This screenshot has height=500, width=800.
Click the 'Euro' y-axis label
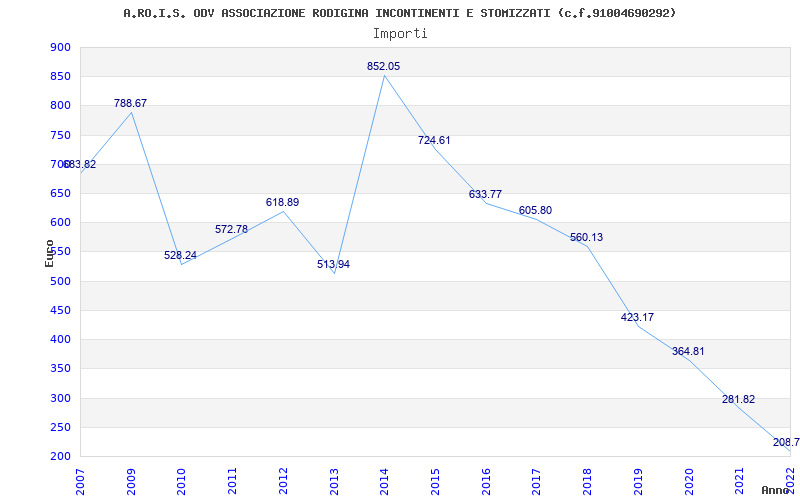click(x=49, y=253)
